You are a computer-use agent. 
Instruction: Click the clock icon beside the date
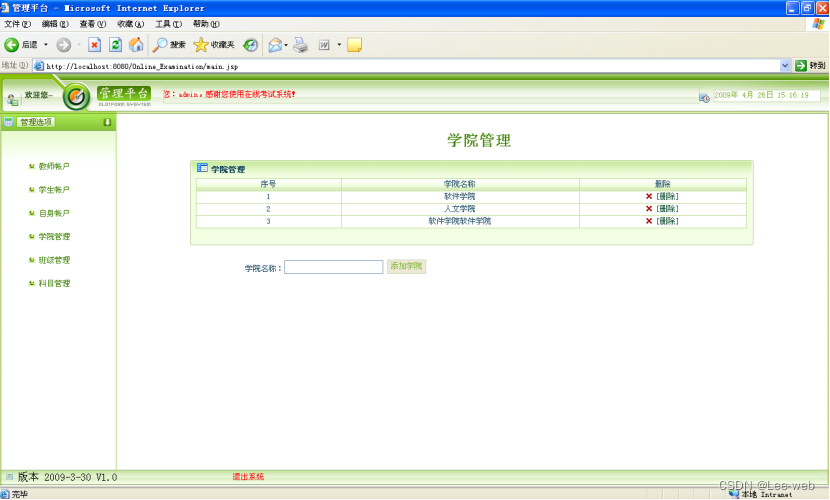coord(704,98)
